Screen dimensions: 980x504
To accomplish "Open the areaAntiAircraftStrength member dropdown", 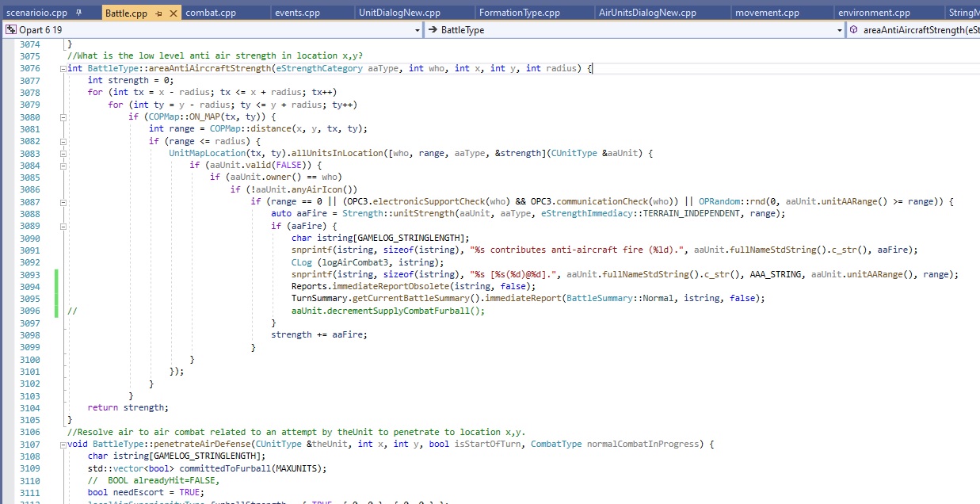I will (913, 29).
